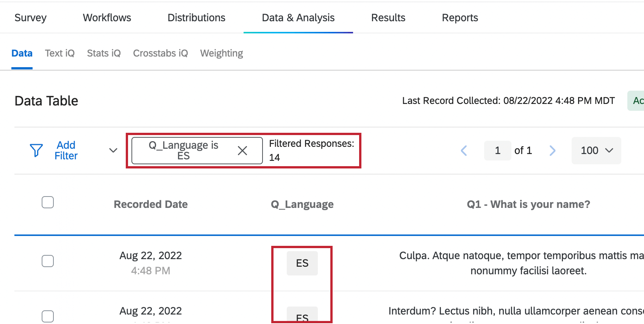Screen dimensions: 644x324
Task: Go to the previous page arrow
Action: [x=464, y=151]
